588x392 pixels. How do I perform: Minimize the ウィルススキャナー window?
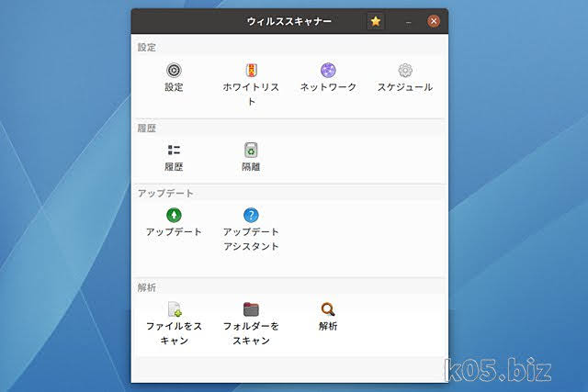click(408, 22)
